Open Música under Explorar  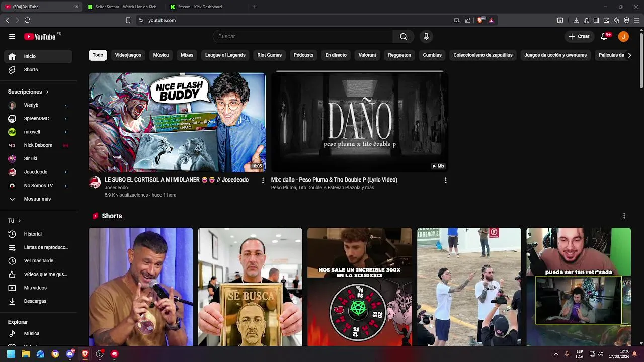[x=38, y=333]
